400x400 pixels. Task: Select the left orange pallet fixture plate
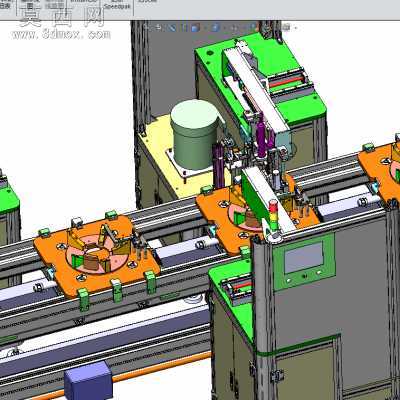(x=96, y=255)
